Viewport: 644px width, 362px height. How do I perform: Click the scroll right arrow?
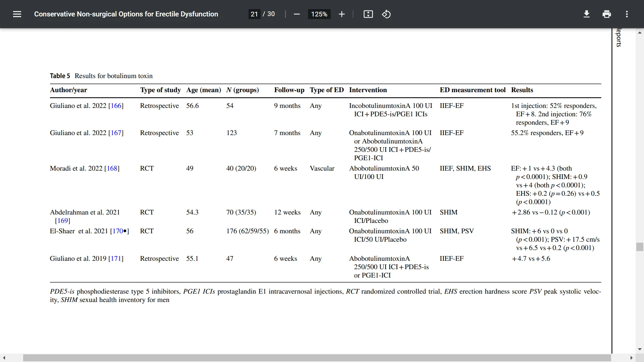[631, 358]
